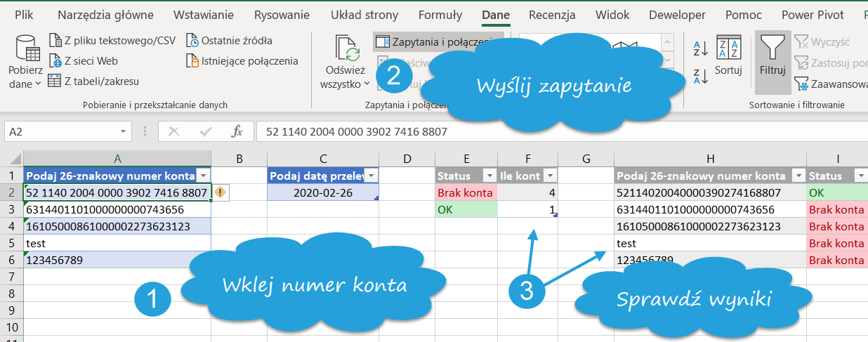Sort descending with the Z-A icon
The width and height of the screenshot is (868, 342).
tap(700, 76)
